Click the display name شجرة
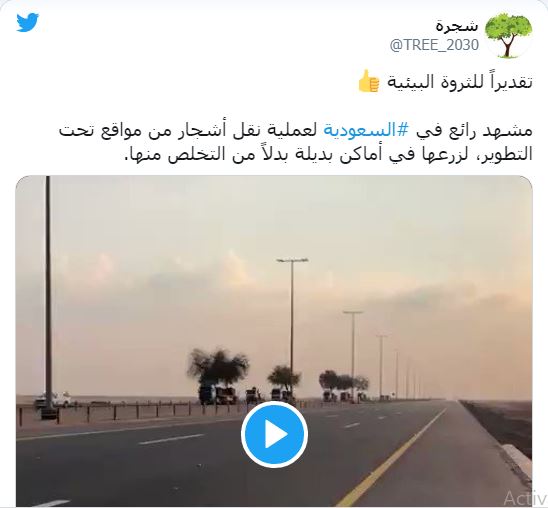 (457, 26)
